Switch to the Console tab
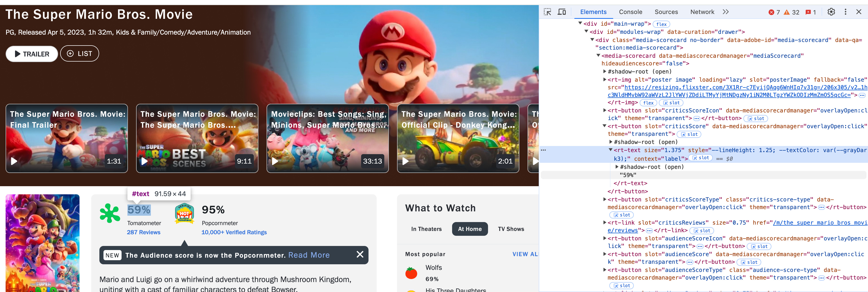The height and width of the screenshot is (292, 868). click(x=630, y=12)
